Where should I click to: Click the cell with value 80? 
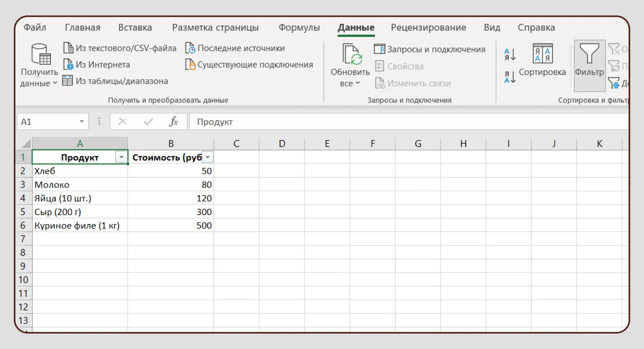click(x=171, y=184)
